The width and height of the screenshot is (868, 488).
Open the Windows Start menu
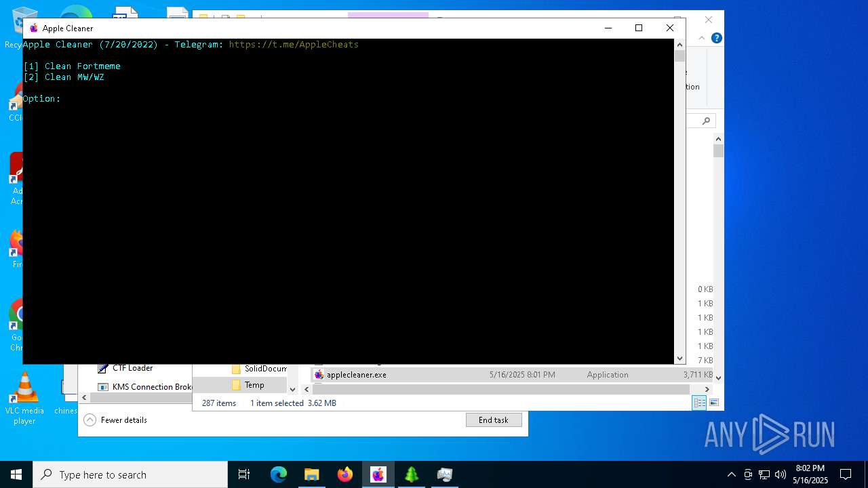16,474
